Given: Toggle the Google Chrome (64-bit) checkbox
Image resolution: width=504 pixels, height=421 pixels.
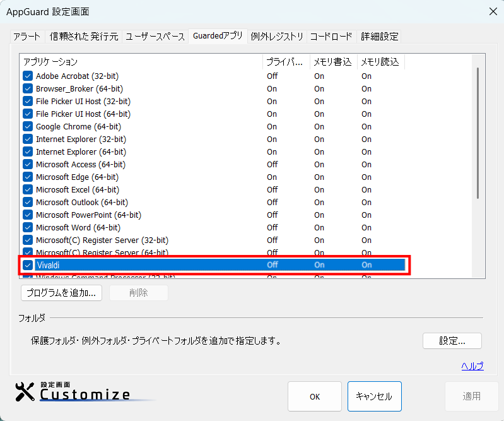Looking at the screenshot, I should [28, 126].
